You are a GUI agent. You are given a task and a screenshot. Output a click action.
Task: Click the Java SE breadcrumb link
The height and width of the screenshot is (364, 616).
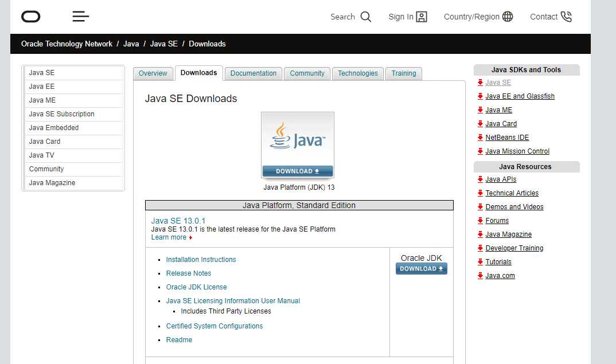[x=164, y=44]
